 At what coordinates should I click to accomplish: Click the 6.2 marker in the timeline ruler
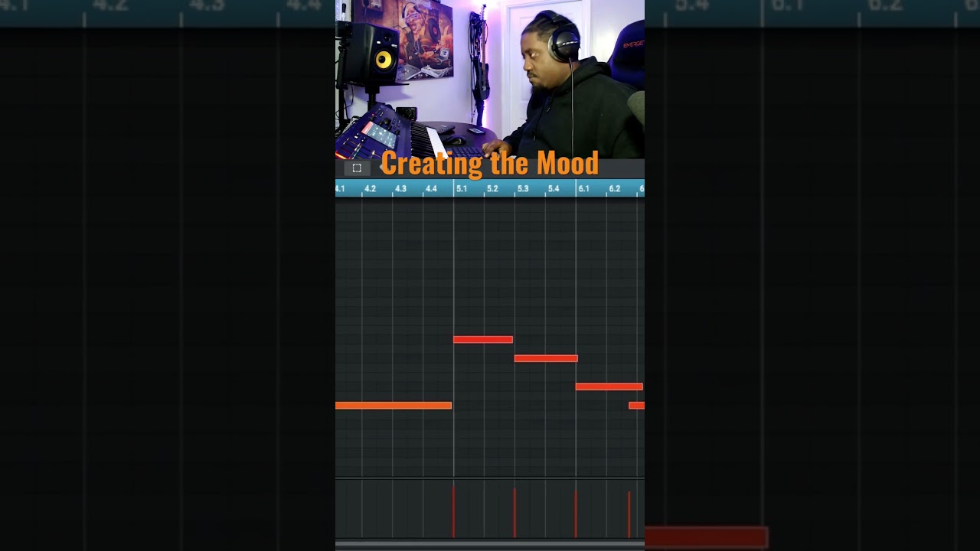click(615, 188)
